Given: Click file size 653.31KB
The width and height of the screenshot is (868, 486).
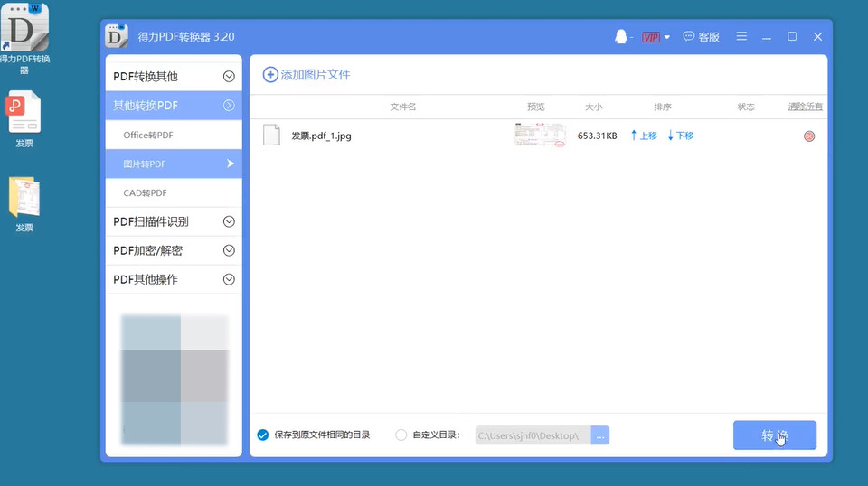Looking at the screenshot, I should coord(597,136).
